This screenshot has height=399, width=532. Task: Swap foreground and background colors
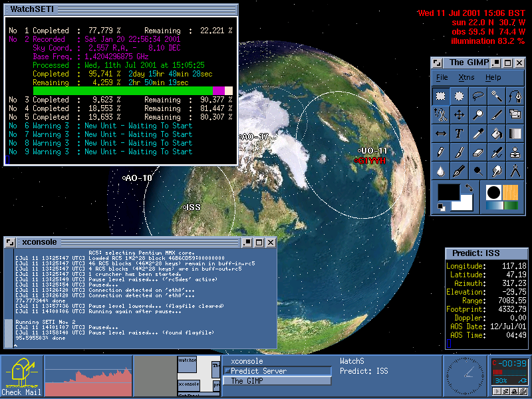coord(469,188)
